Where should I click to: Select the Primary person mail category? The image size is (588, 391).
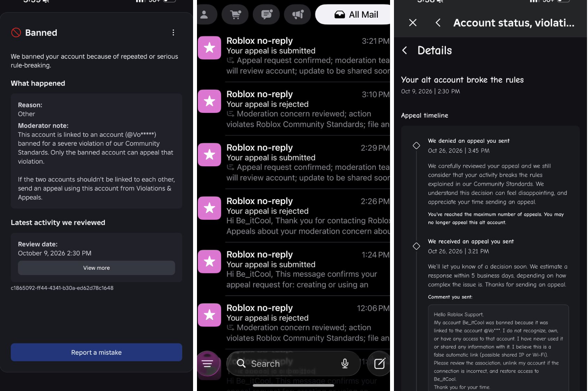coord(205,15)
